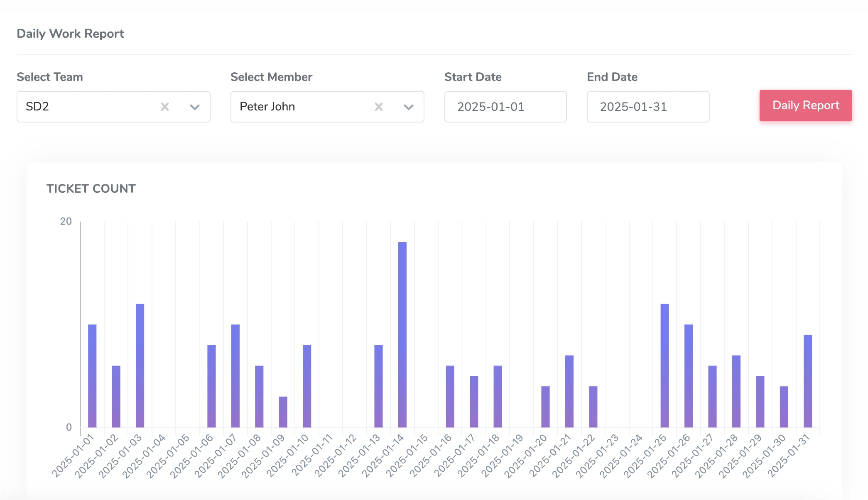Click the Start Date field 2025-01-01
The height and width of the screenshot is (500, 868).
coord(505,107)
